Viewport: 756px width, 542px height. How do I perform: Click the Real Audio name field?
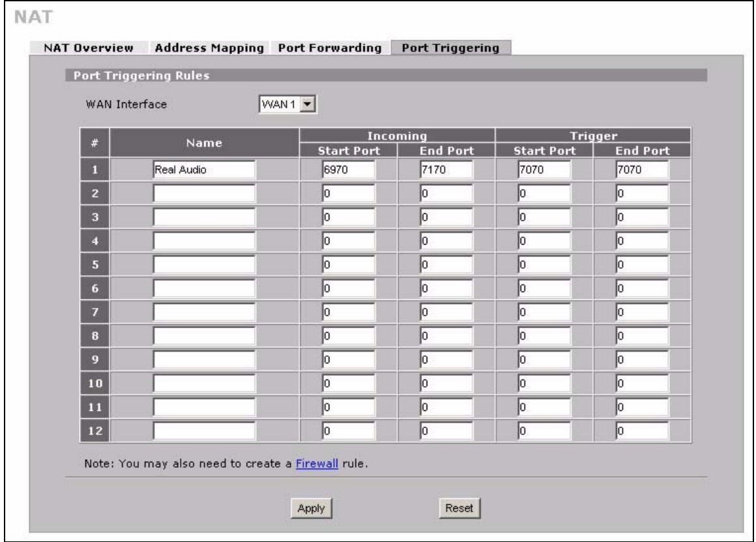pyautogui.click(x=204, y=170)
